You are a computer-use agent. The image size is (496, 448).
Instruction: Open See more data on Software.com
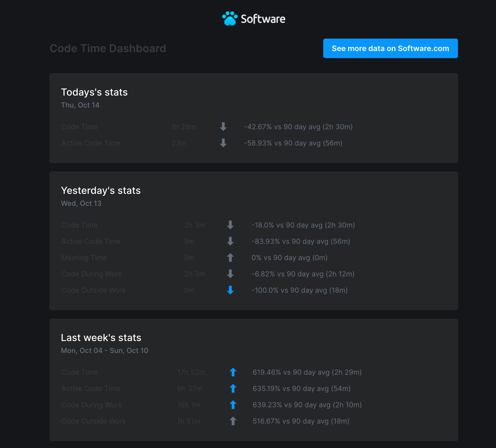pyautogui.click(x=390, y=48)
